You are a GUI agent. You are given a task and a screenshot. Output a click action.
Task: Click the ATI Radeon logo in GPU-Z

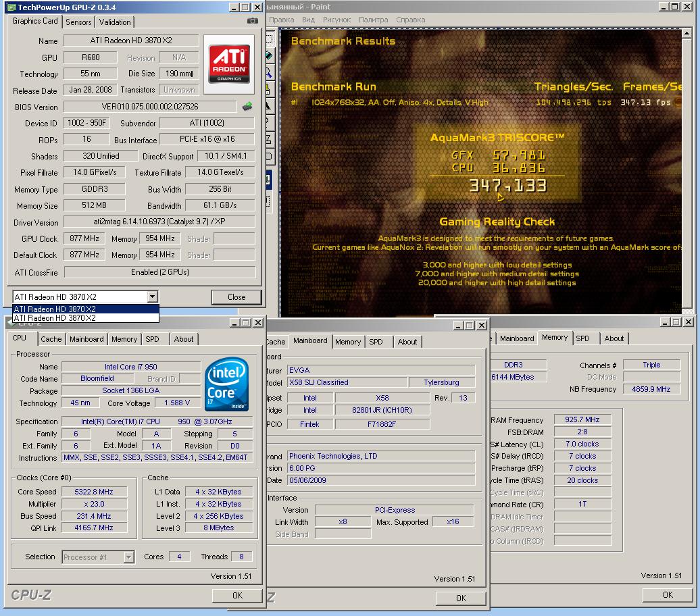[229, 64]
